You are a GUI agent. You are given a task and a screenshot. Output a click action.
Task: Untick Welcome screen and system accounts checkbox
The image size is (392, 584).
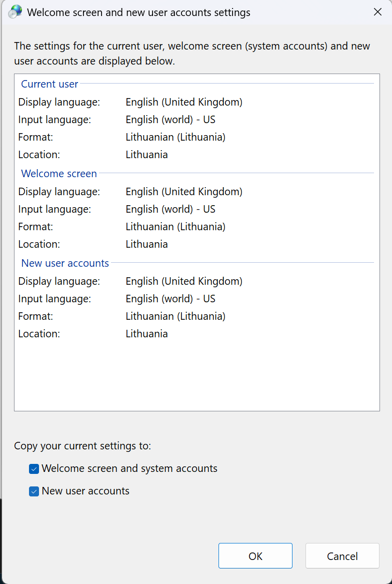pyautogui.click(x=34, y=469)
